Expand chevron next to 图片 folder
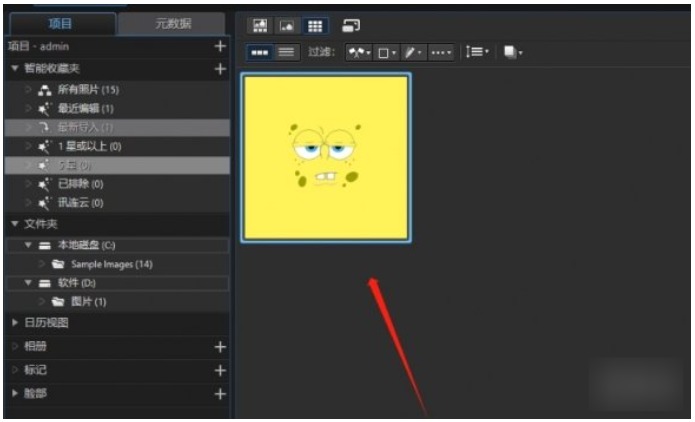695x422 pixels. click(x=42, y=302)
